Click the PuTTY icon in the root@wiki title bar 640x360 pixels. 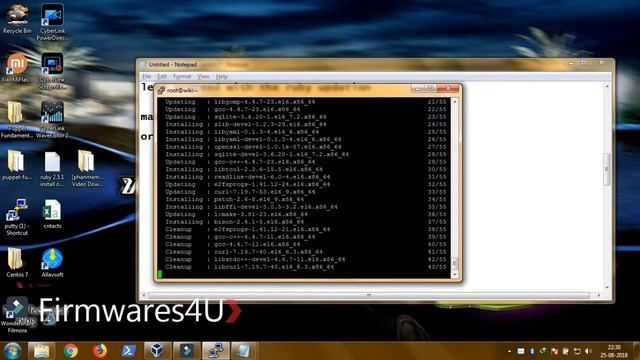pos(161,90)
